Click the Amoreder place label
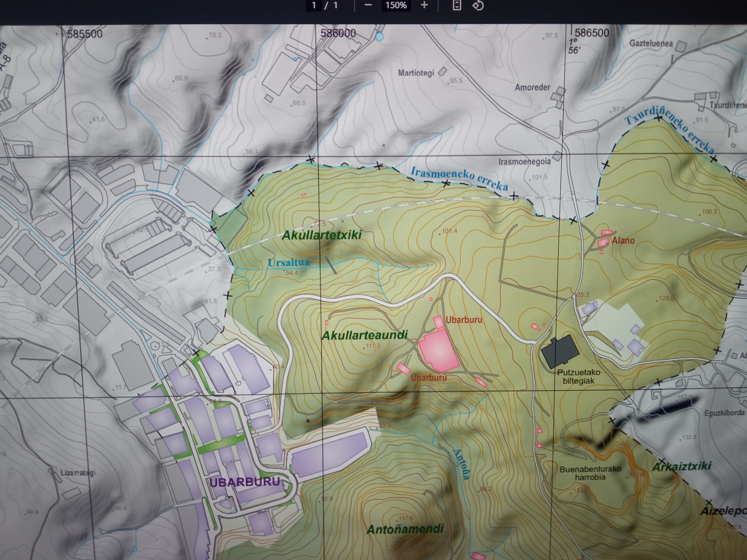The image size is (747, 560). point(533,87)
